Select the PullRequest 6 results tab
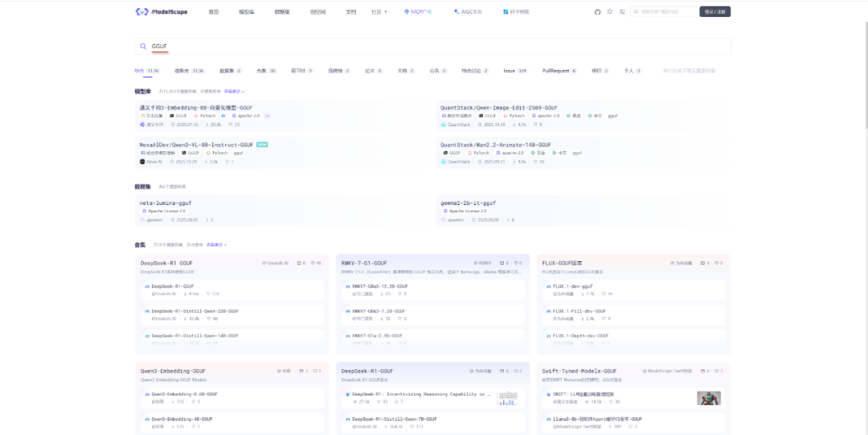This screenshot has height=435, width=868. coord(559,71)
